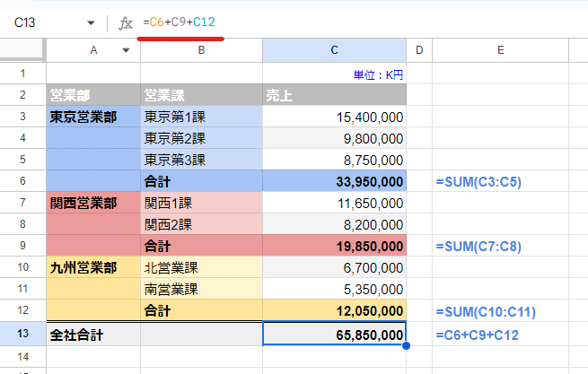Click the Kyushu total 12,050,000 cell
Viewport: 588px width, 374px height.
click(335, 310)
